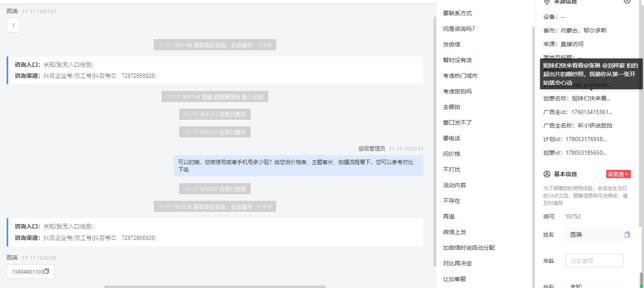The height and width of the screenshot is (288, 644).
Task: Copy the phone number 15804801103
Action: [46, 272]
